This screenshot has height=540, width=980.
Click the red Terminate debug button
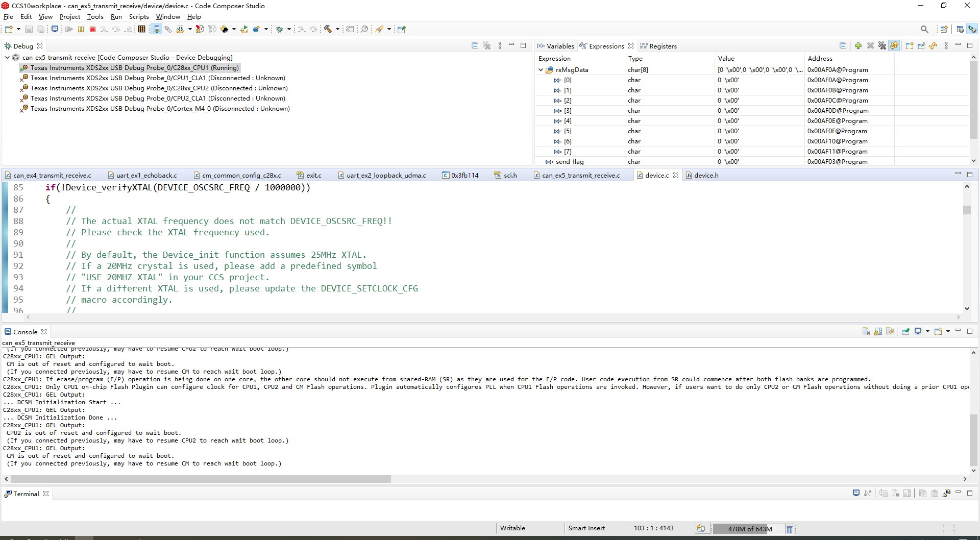[x=92, y=30]
